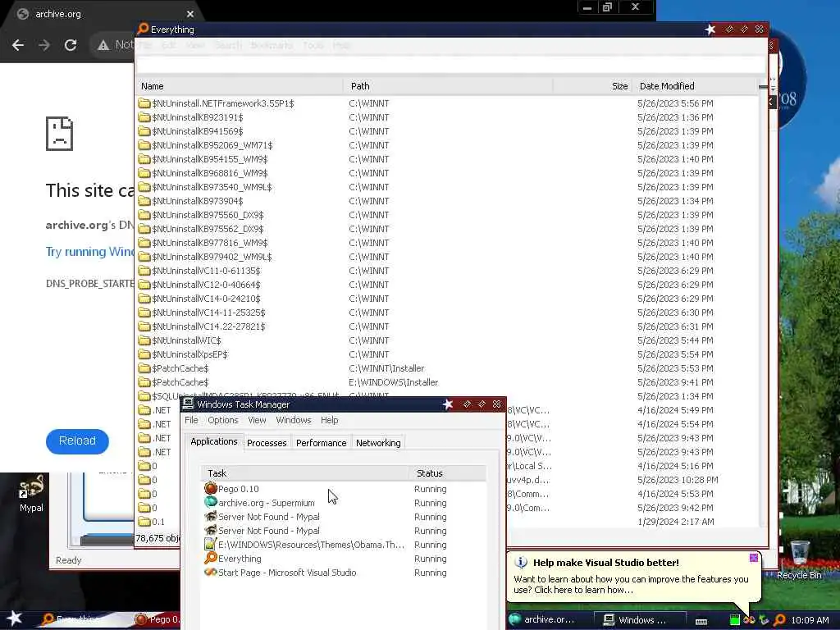Sort by the Size column header

point(592,86)
